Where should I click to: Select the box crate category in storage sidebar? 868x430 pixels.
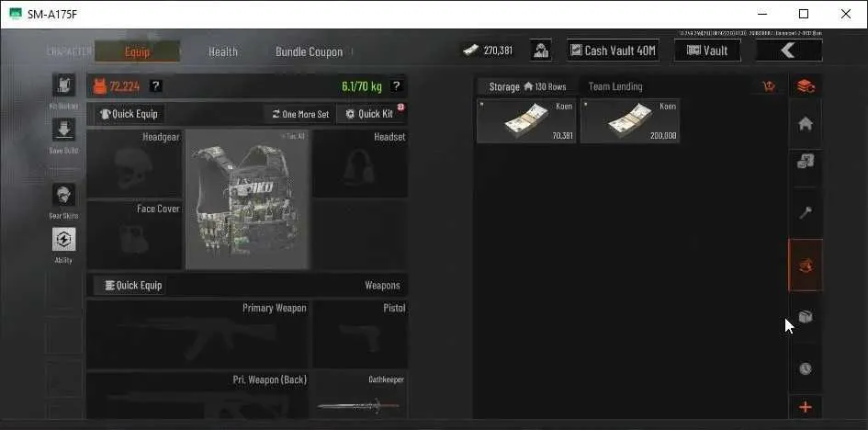tap(806, 317)
